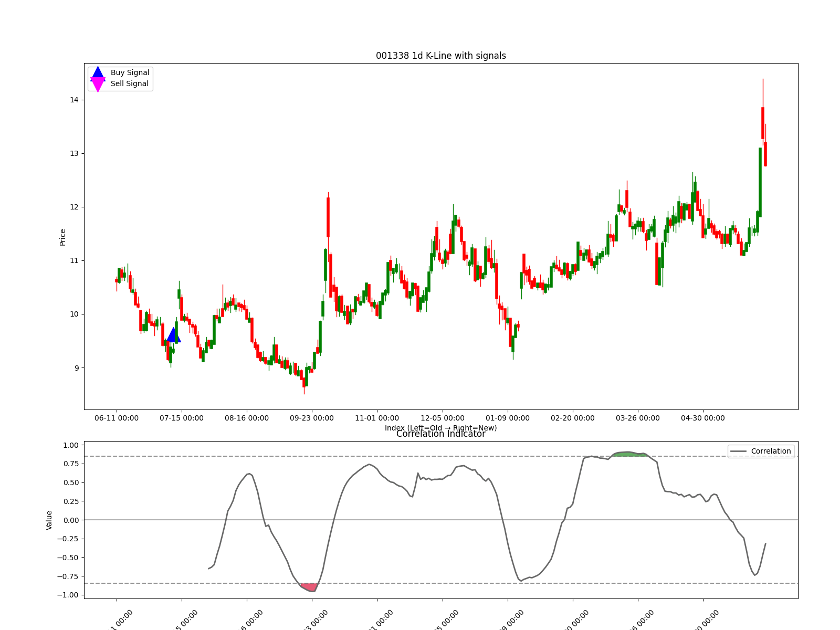Screen dimensions: 840x630
Task: Click the '03-26 00:00' date tick label
Action: coord(638,418)
